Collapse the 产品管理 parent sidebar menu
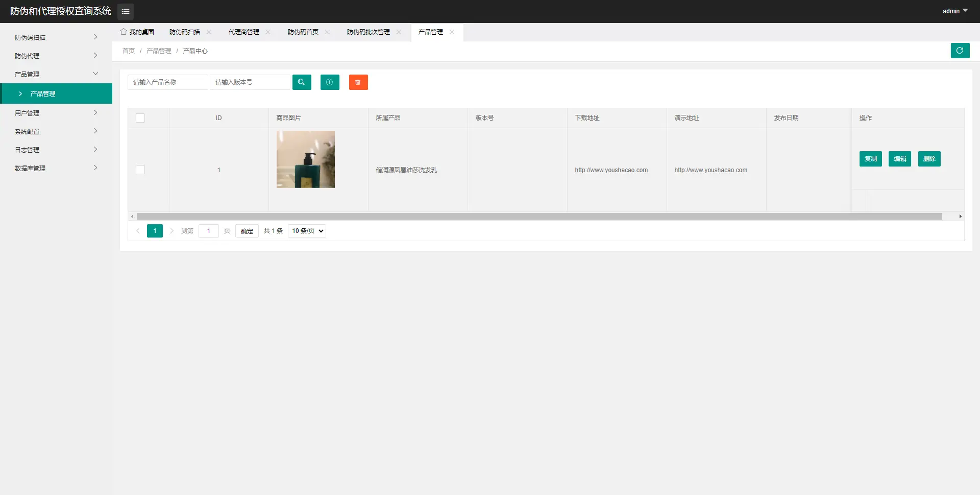Screen dimensions: 980x495 coord(56,74)
